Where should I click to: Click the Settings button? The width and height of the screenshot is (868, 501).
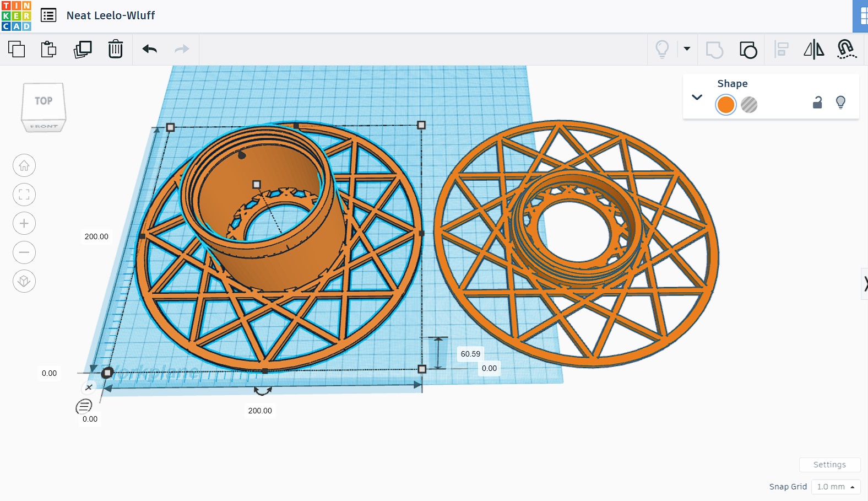pos(830,465)
